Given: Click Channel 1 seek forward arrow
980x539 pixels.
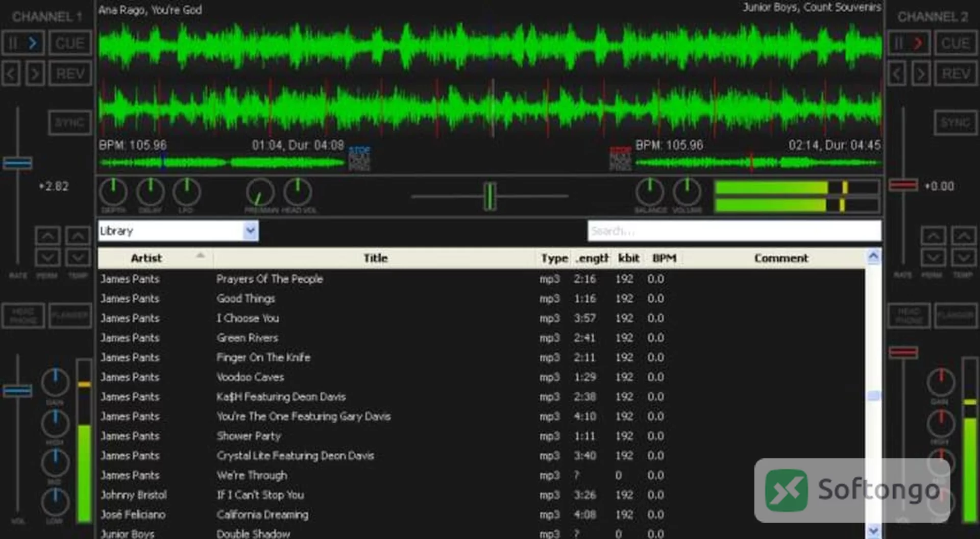Looking at the screenshot, I should pos(35,74).
